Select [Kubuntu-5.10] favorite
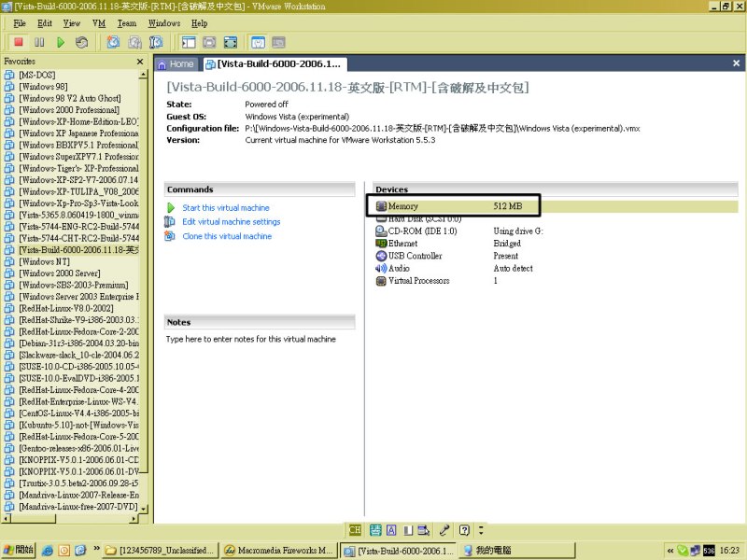 pos(78,425)
